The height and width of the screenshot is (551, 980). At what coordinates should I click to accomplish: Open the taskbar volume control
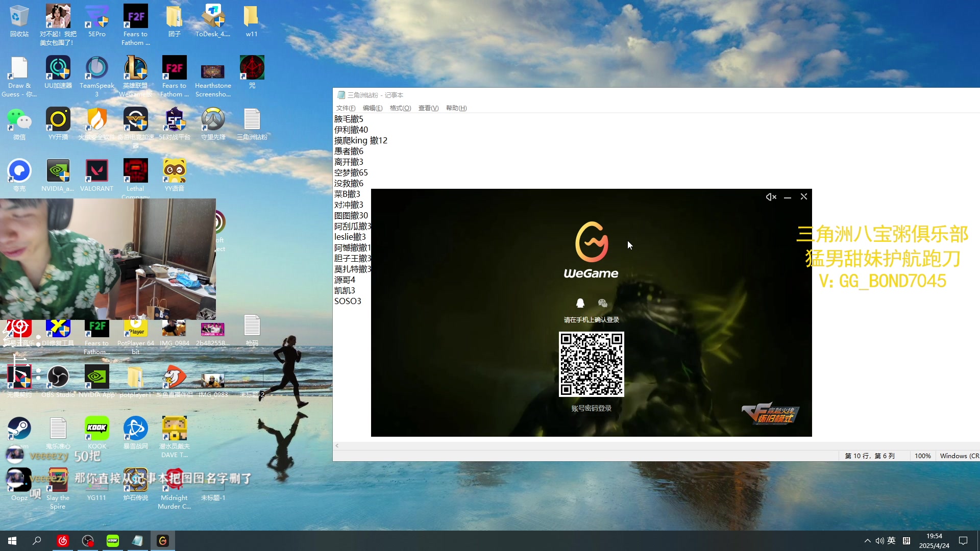point(879,541)
